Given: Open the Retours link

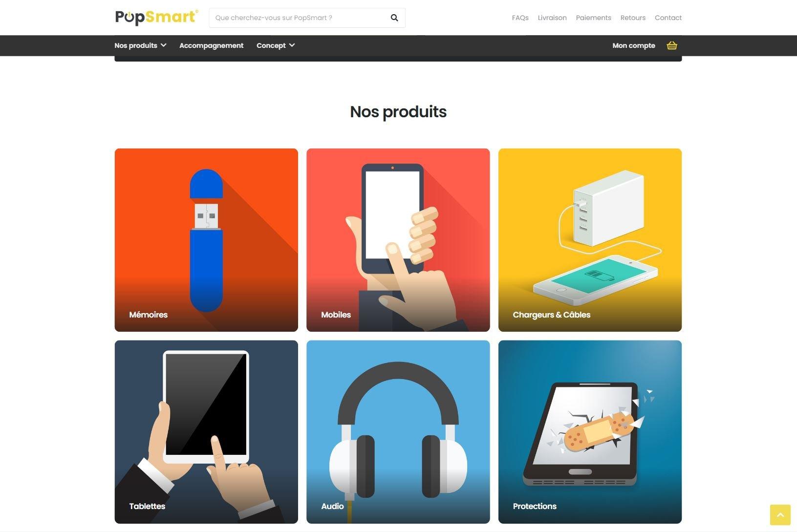Looking at the screenshot, I should (x=633, y=18).
